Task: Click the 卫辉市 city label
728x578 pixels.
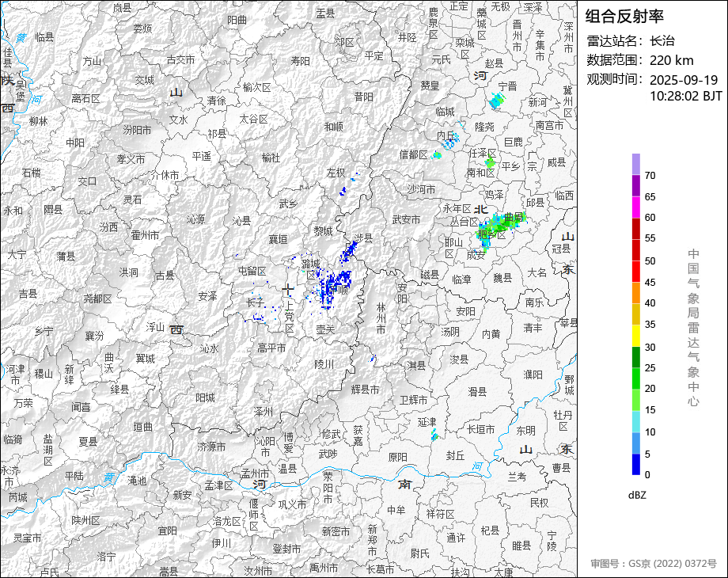Action: [414, 400]
